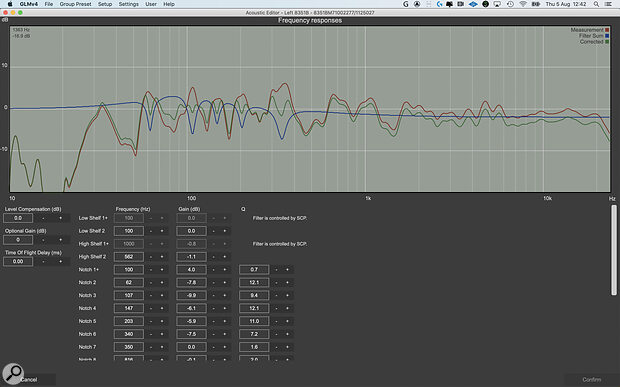Increase Notch 3 frequency with plus

click(162, 295)
